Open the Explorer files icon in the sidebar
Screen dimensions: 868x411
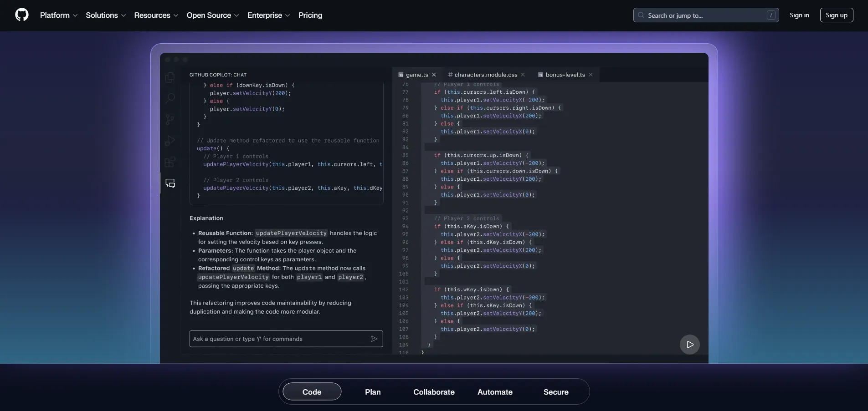(169, 77)
